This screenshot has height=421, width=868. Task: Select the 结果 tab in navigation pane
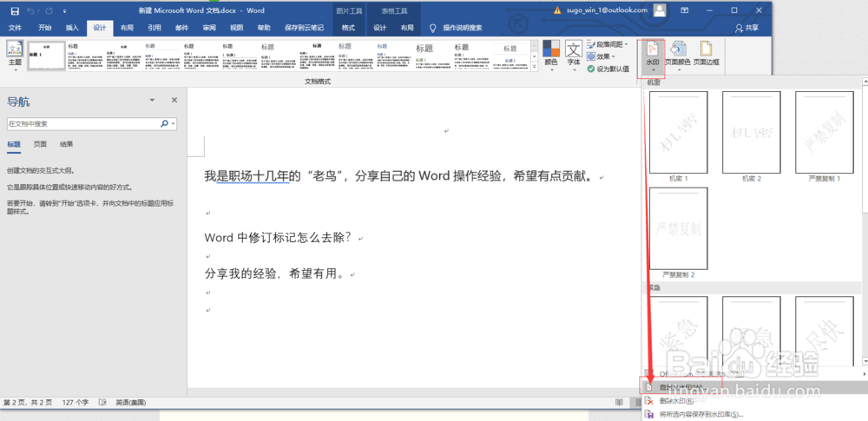click(67, 145)
